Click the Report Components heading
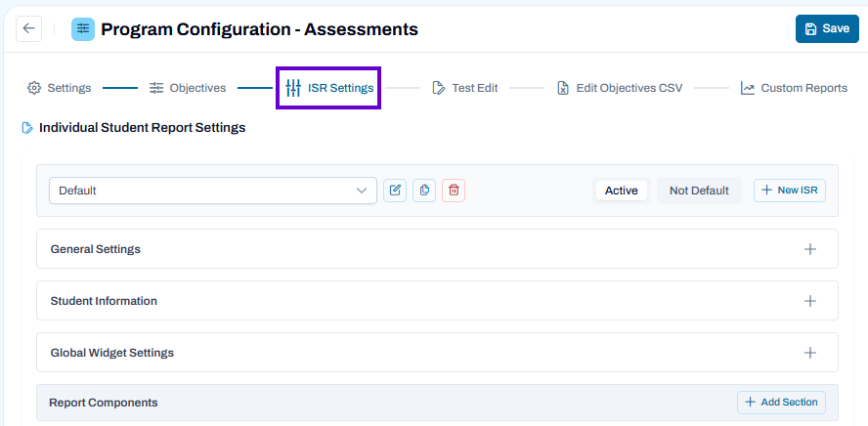This screenshot has width=868, height=426. pos(104,403)
